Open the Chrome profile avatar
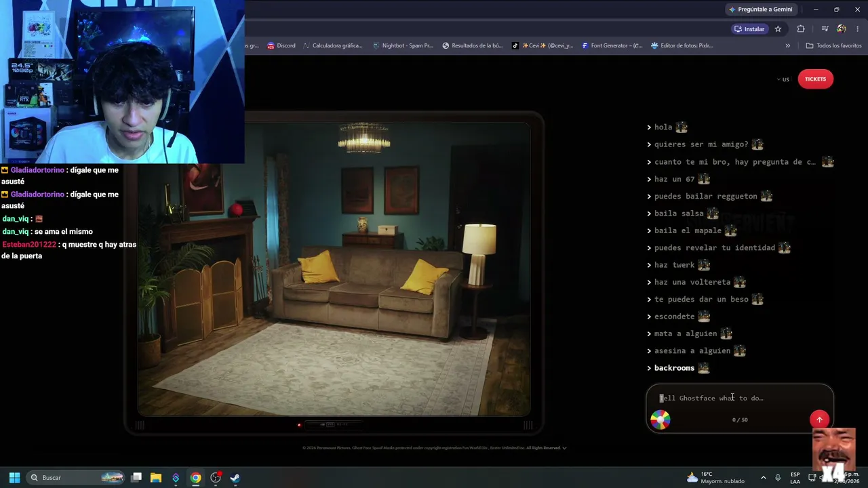Screen dimensions: 868x488 pos(842,29)
